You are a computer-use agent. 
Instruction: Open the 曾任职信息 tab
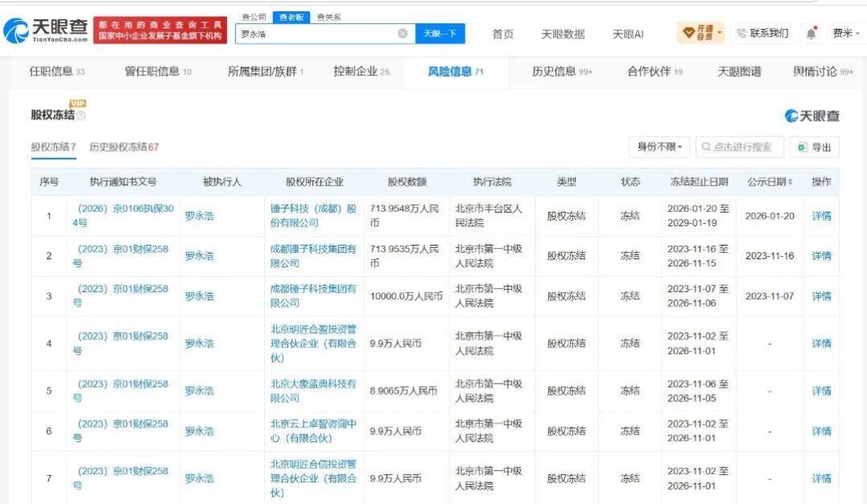point(158,71)
